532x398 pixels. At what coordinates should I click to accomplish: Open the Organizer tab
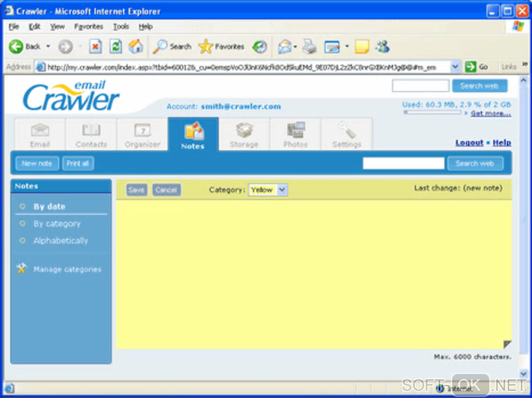click(142, 135)
